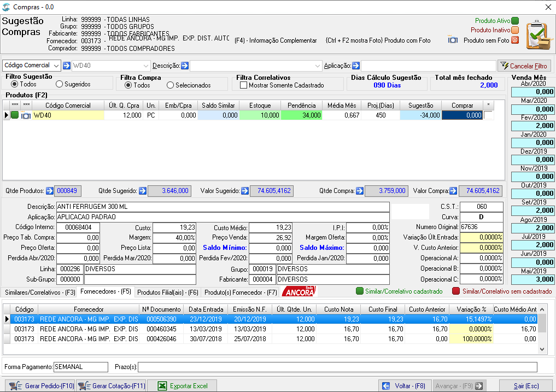Click the Aplicação filter input field
The width and height of the screenshot is (556, 392).
[429, 66]
